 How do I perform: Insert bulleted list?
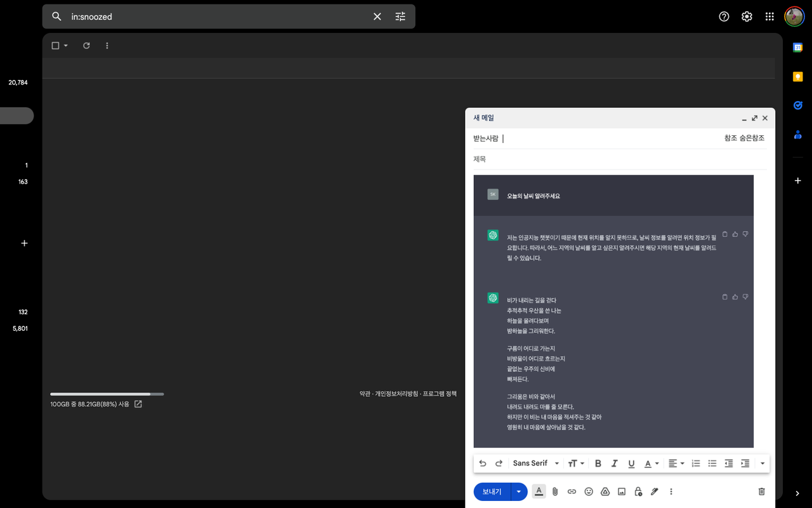712,464
